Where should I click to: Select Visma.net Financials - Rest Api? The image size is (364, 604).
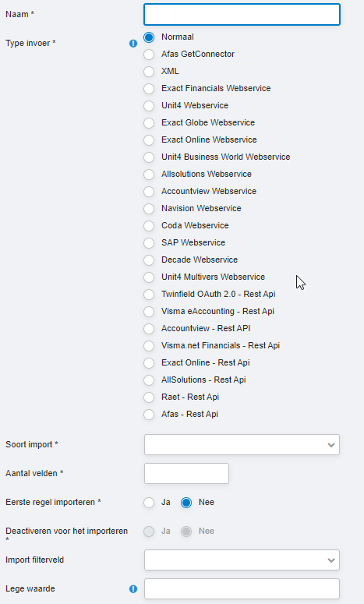[x=149, y=345]
